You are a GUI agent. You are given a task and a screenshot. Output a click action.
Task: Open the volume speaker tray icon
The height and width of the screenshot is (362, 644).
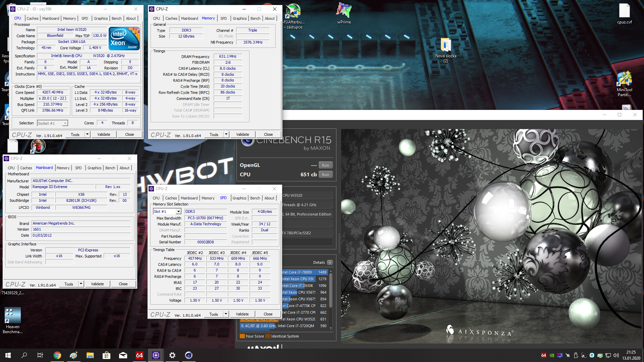[616, 355]
